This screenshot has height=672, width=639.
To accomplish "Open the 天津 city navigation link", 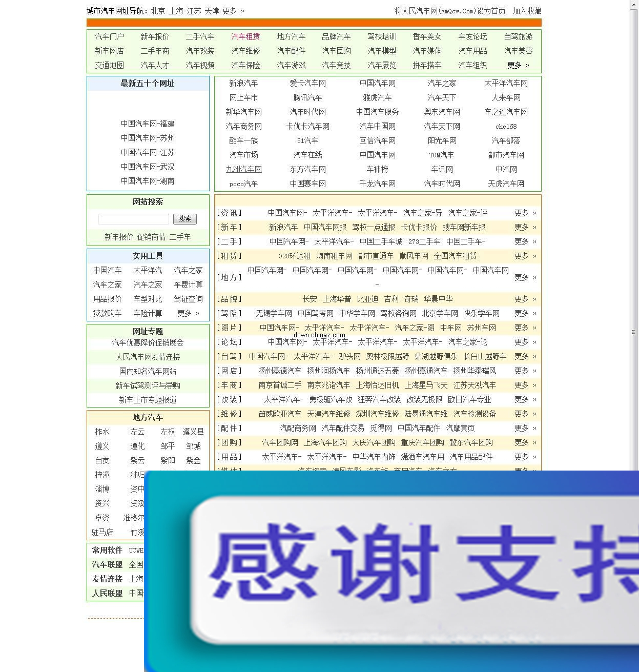I will pos(212,11).
